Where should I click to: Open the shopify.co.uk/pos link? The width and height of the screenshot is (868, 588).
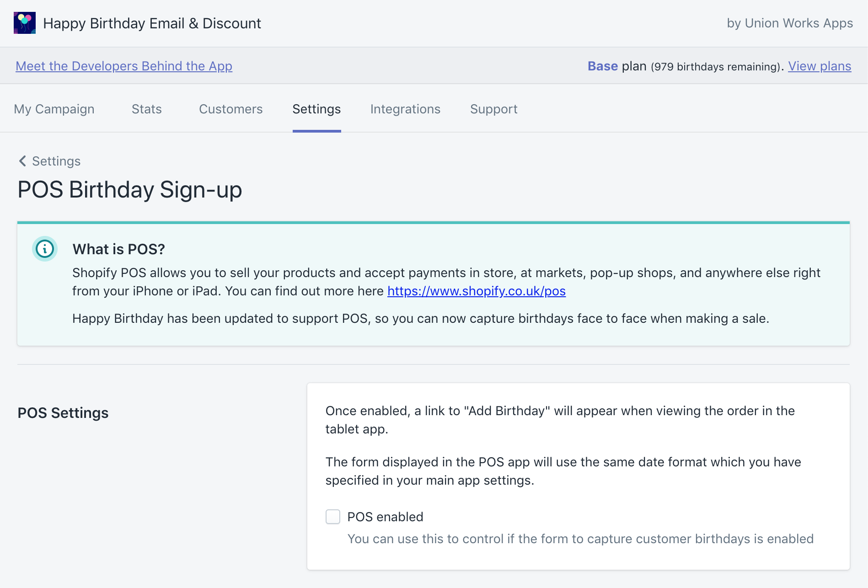coord(476,291)
